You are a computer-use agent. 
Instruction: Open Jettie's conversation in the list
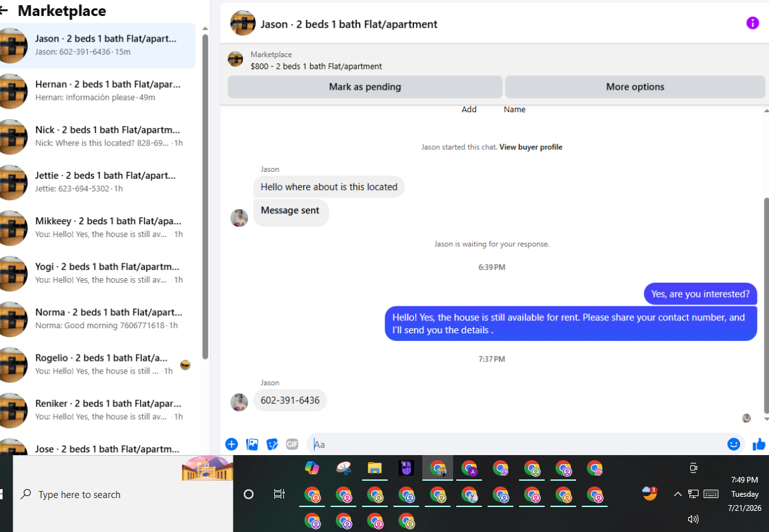point(97,182)
